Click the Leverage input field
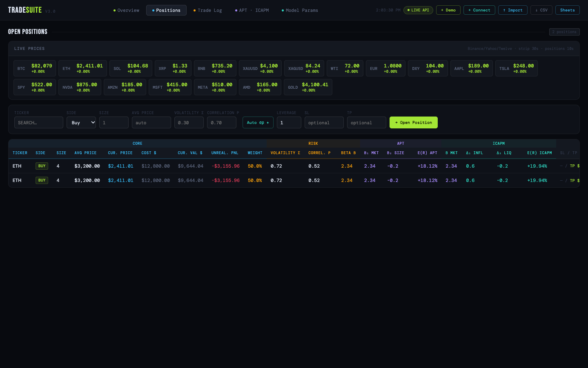Screen dimensions: 588x368 pos(289,123)
